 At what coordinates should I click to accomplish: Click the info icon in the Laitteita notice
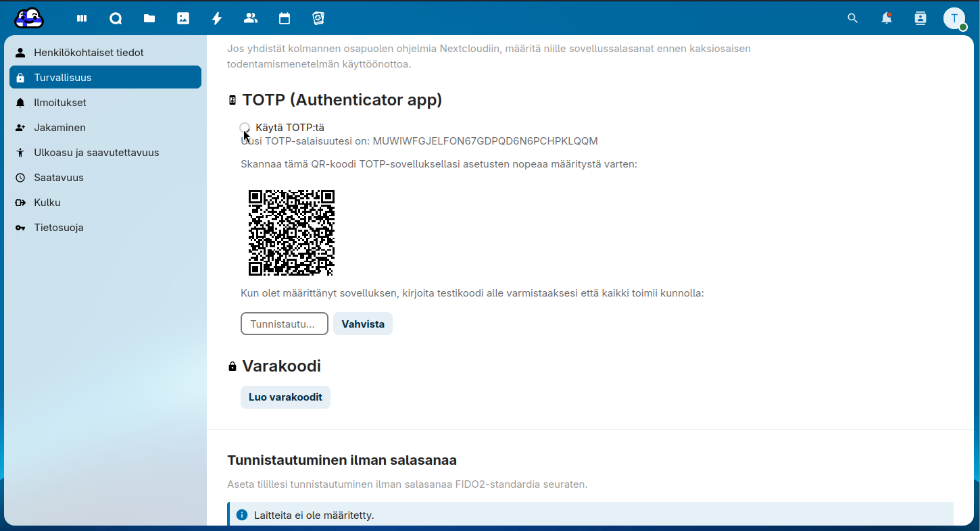click(x=242, y=515)
